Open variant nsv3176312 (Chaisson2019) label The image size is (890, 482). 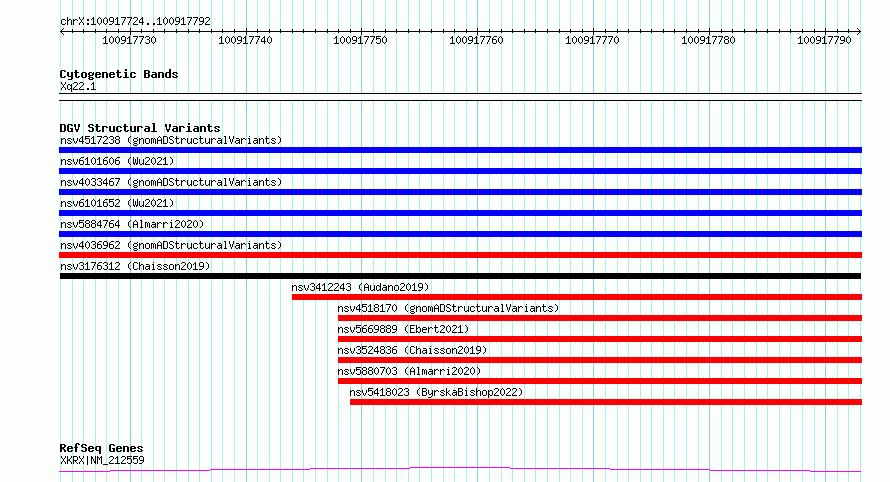[135, 266]
